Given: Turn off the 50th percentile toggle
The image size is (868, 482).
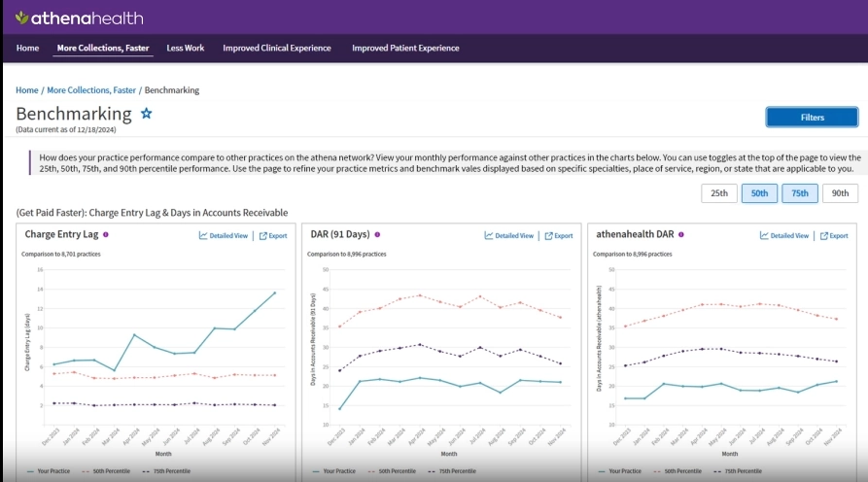Looking at the screenshot, I should (x=759, y=193).
